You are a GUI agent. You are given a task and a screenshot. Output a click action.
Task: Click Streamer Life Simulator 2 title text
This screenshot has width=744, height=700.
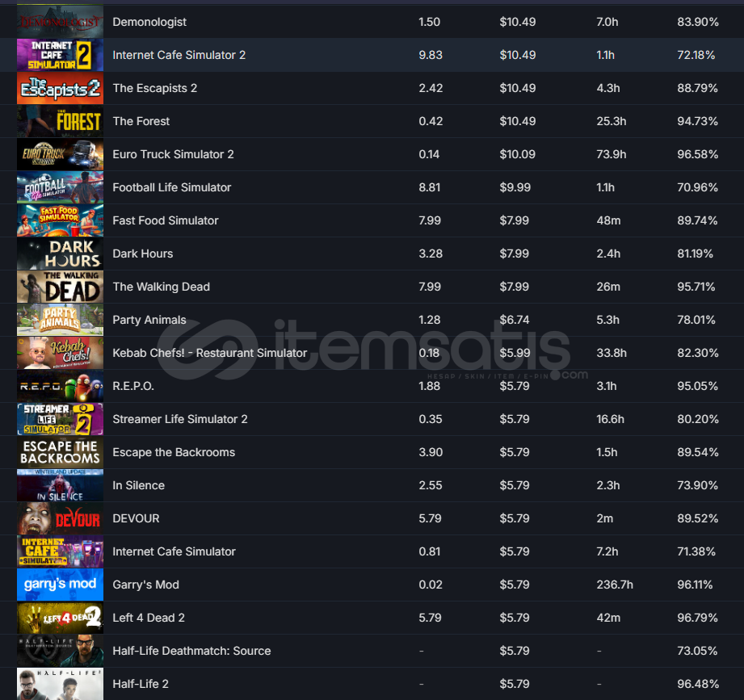[x=180, y=419]
